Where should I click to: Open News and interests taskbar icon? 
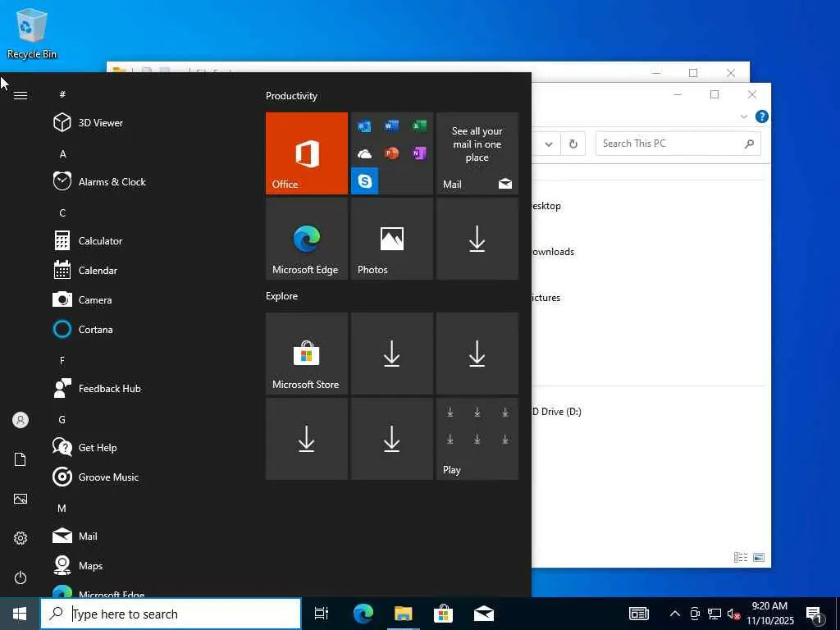639,614
